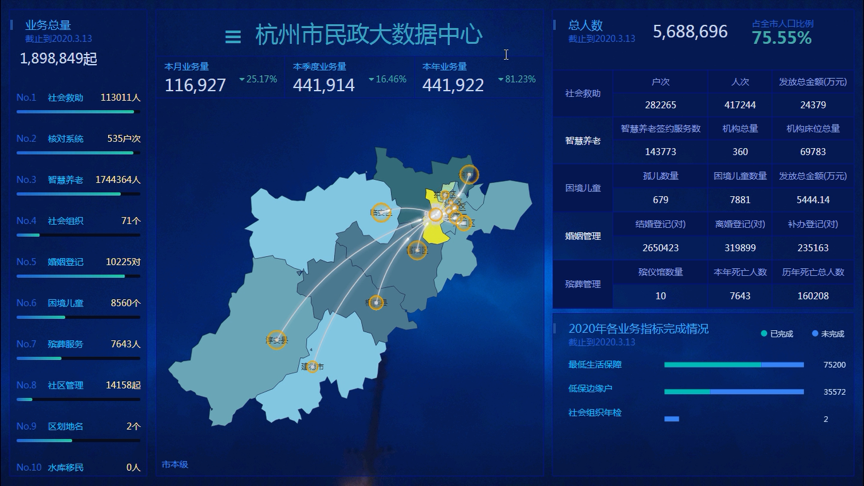Click the 离婚登记 value 319899

(740, 248)
